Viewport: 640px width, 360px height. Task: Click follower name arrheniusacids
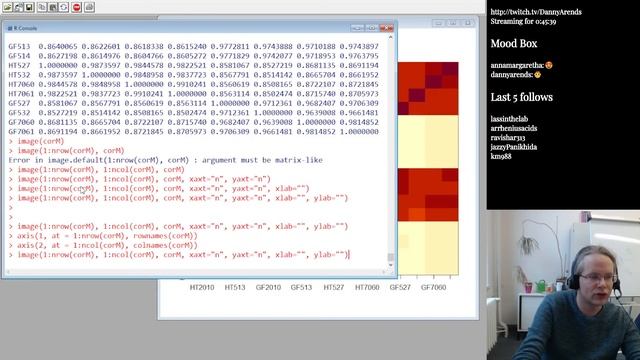click(x=514, y=128)
